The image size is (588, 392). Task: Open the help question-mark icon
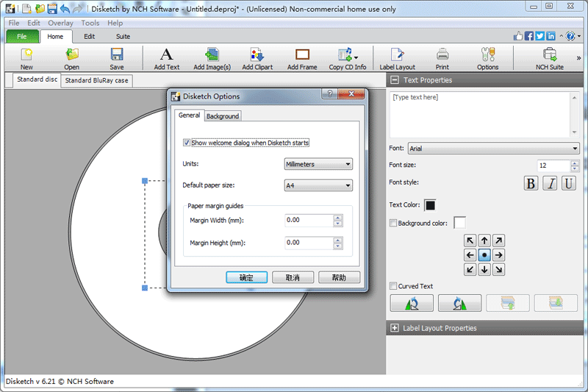click(570, 36)
